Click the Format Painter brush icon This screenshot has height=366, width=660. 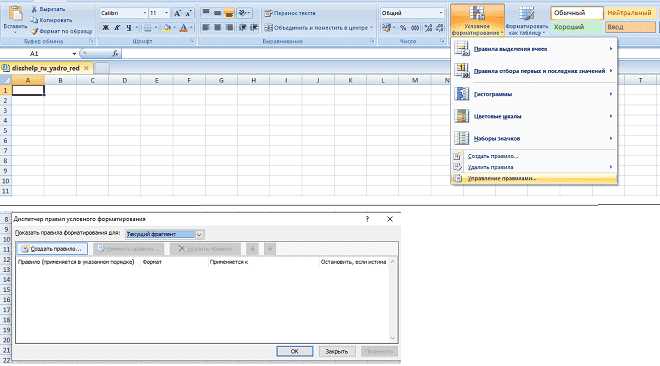[35, 31]
